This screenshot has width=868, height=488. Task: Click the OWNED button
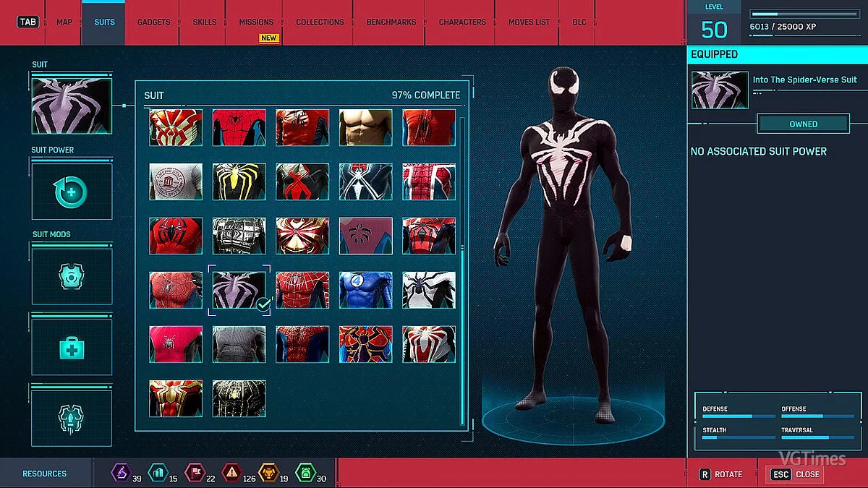click(x=804, y=124)
